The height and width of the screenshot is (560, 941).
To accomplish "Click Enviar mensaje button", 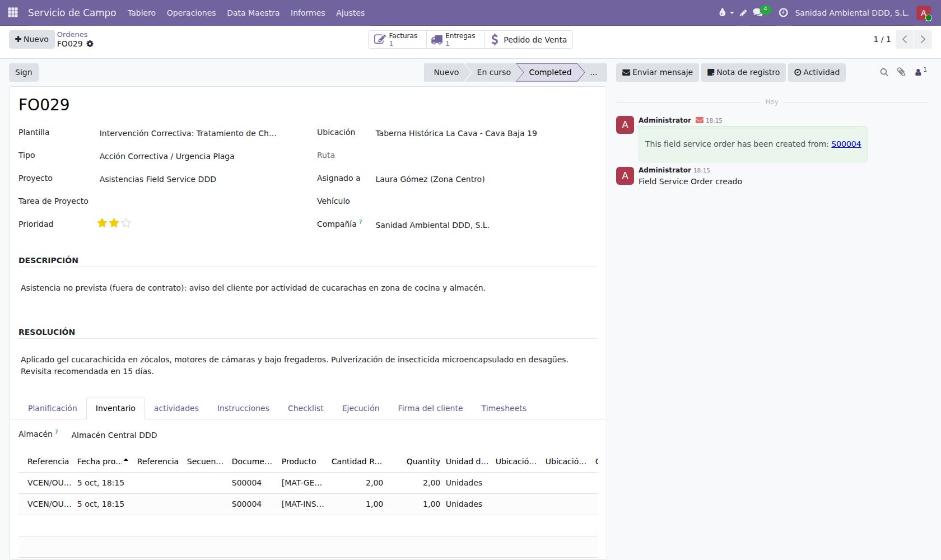I will coord(658,72).
